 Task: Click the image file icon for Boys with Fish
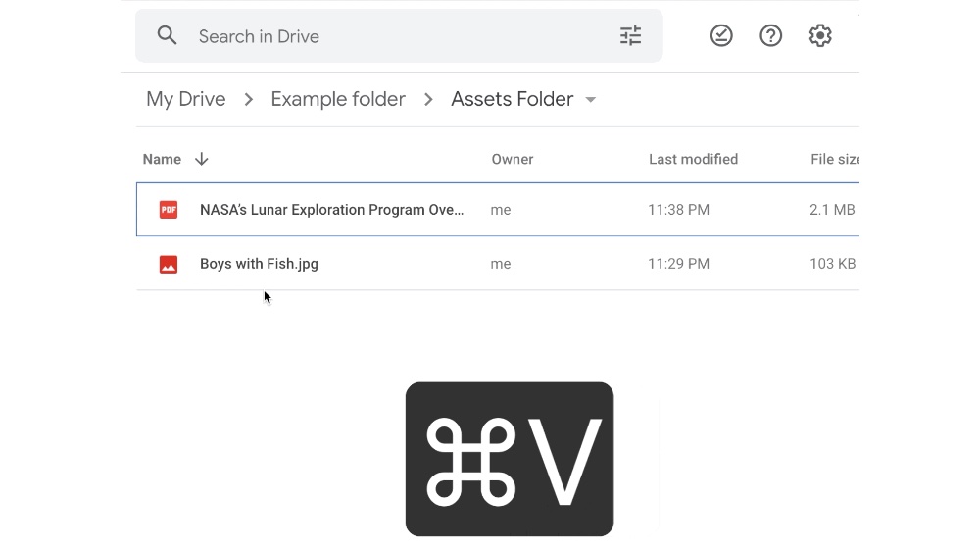pyautogui.click(x=169, y=264)
